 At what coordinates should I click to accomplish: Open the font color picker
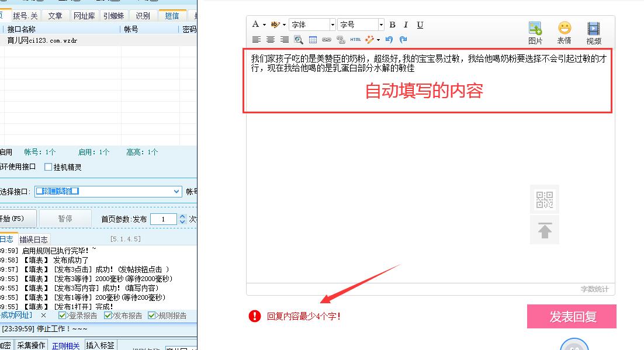(x=255, y=25)
